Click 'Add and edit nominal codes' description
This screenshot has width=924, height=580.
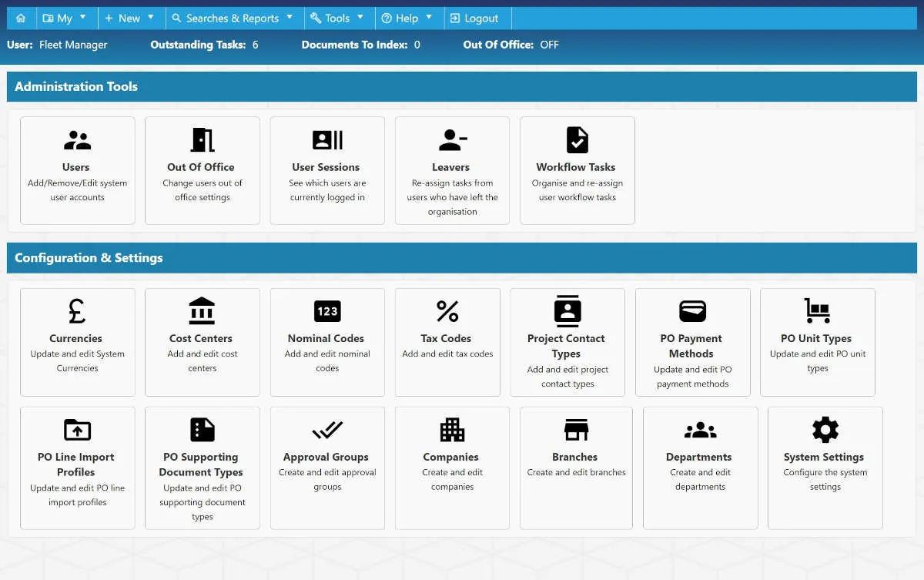(x=327, y=361)
